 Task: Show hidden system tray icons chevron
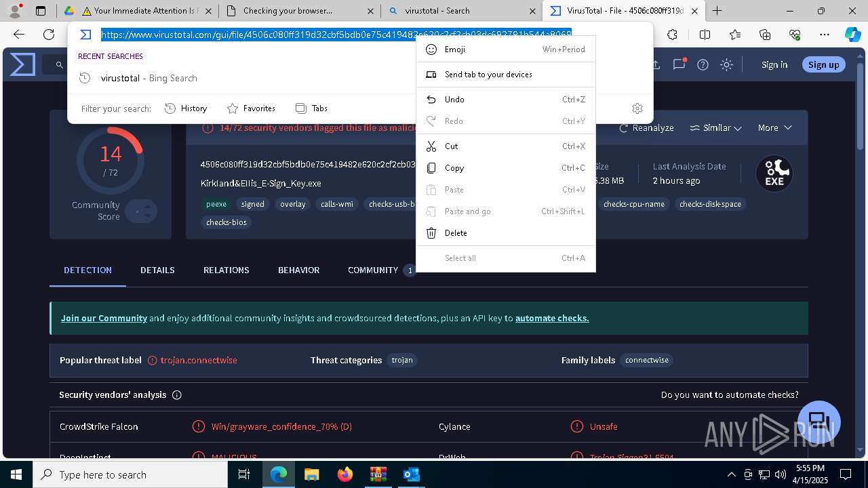pyautogui.click(x=731, y=474)
